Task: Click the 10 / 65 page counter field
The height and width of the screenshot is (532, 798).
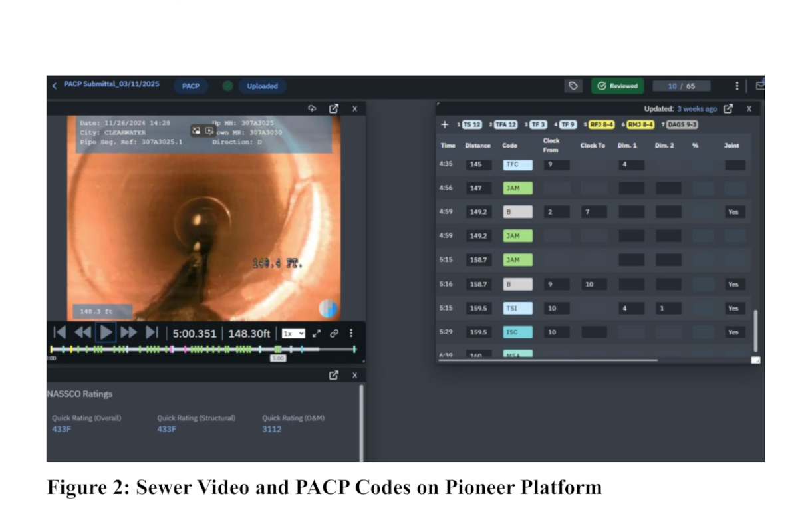Action: pyautogui.click(x=681, y=86)
